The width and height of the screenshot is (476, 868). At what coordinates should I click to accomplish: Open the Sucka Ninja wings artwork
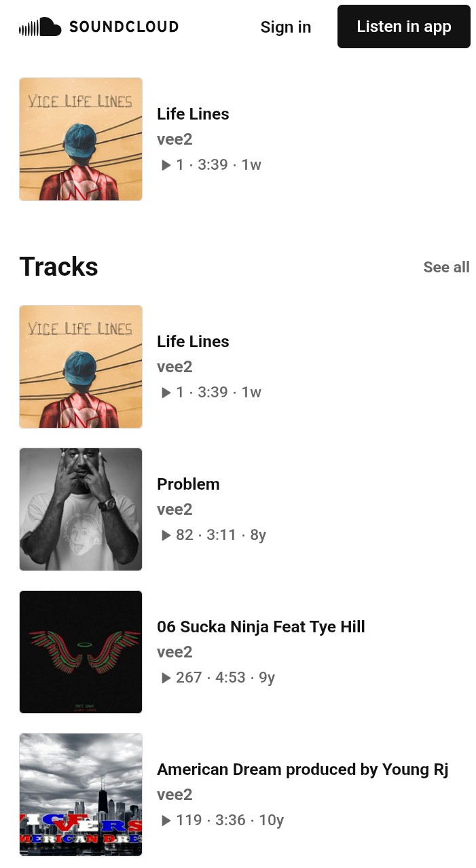81,652
